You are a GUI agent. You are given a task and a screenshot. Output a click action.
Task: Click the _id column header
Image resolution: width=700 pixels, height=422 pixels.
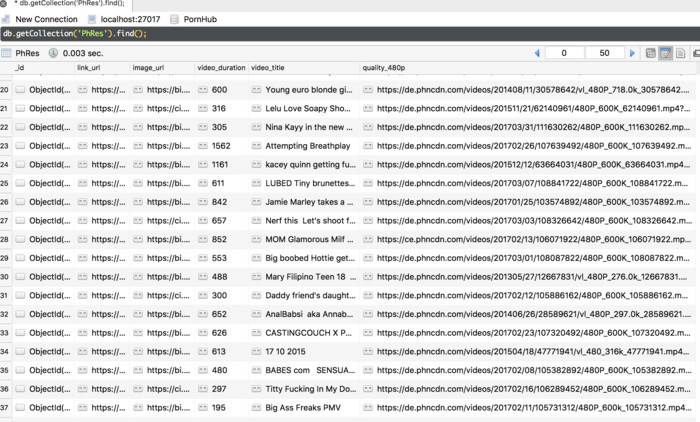[x=20, y=68]
